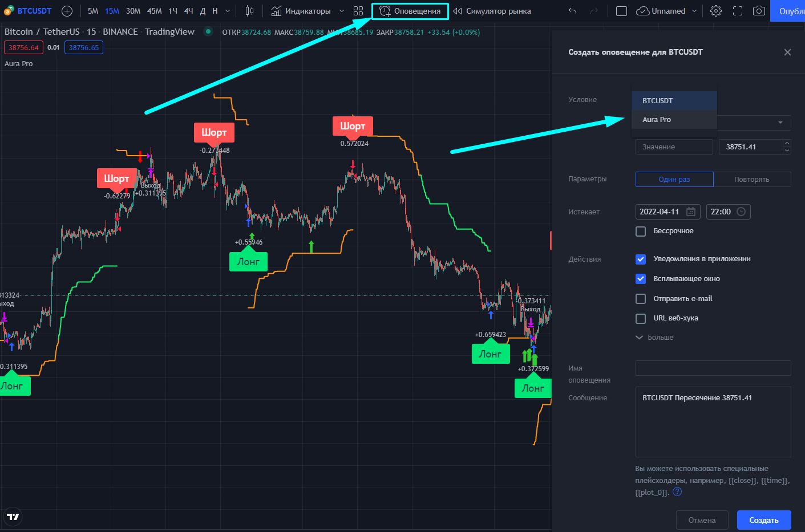
Task: Select Повторять trigger option
Action: (752, 179)
